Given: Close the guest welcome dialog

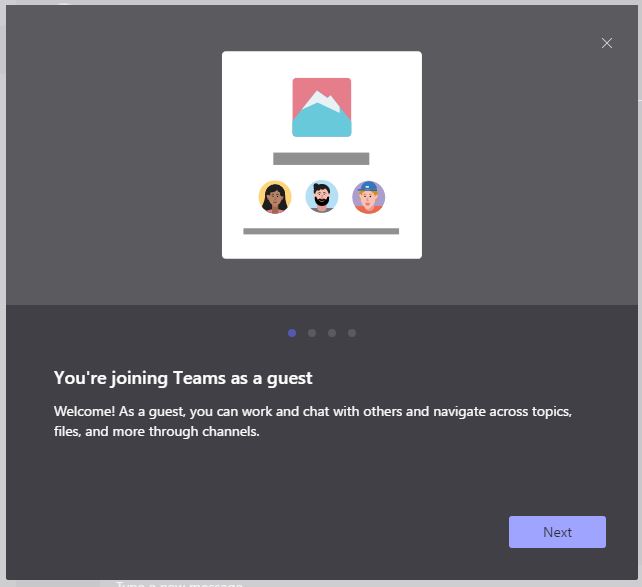Looking at the screenshot, I should 606,43.
